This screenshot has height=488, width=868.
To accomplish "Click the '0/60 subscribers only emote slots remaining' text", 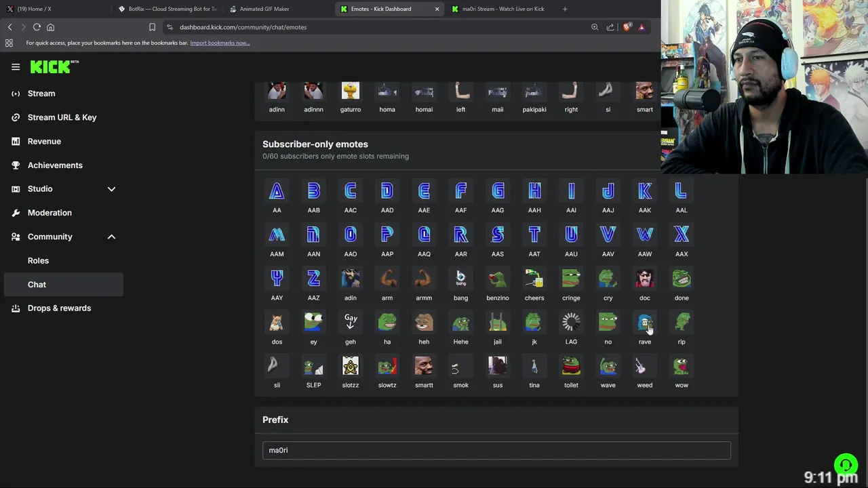I will click(336, 156).
